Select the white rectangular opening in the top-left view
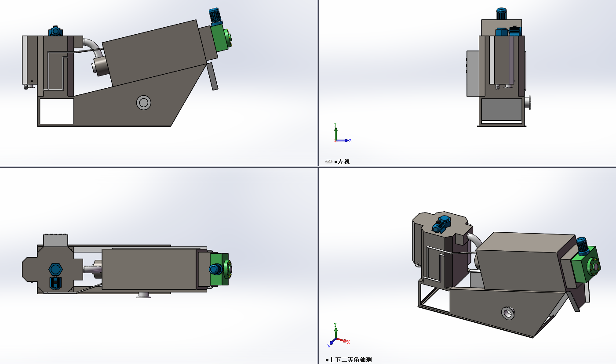The height and width of the screenshot is (364, 616). pyautogui.click(x=57, y=111)
